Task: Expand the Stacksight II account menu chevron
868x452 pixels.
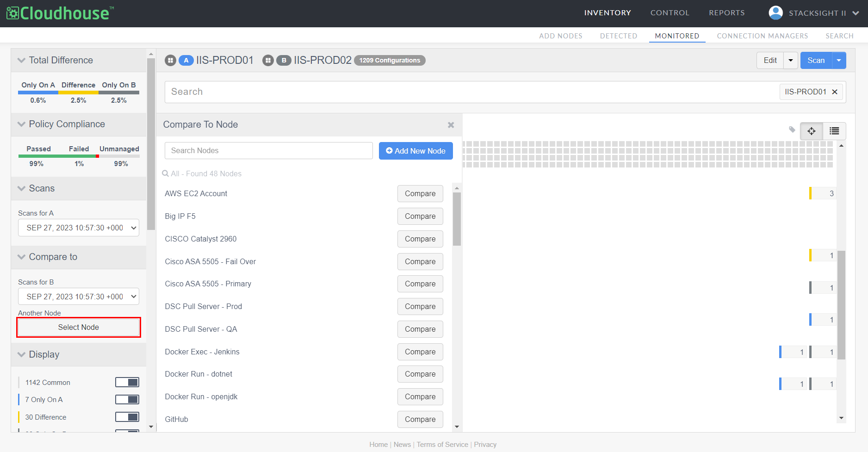Action: [856, 13]
